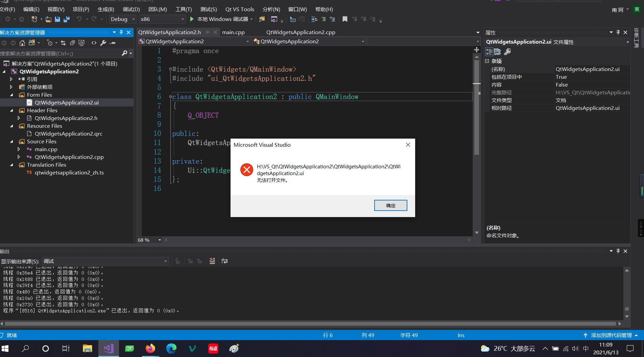Unpin the 输出 panel
This screenshot has width=644, height=357.
coord(618,251)
